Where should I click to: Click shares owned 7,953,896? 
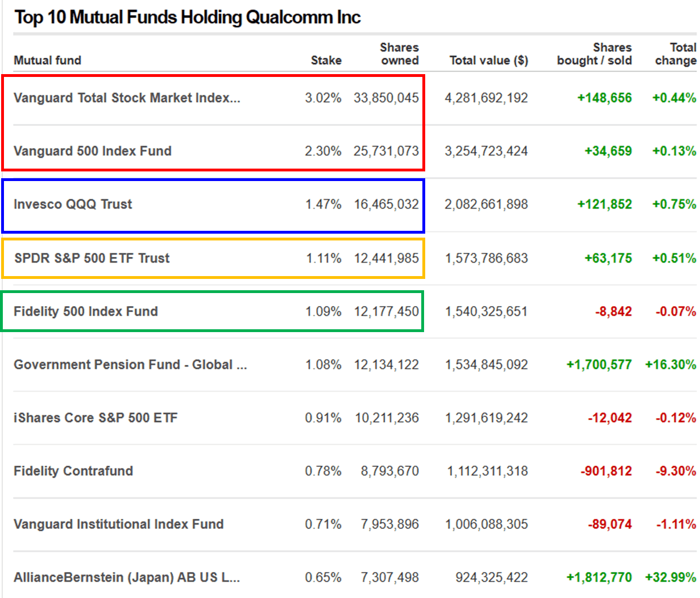click(390, 524)
